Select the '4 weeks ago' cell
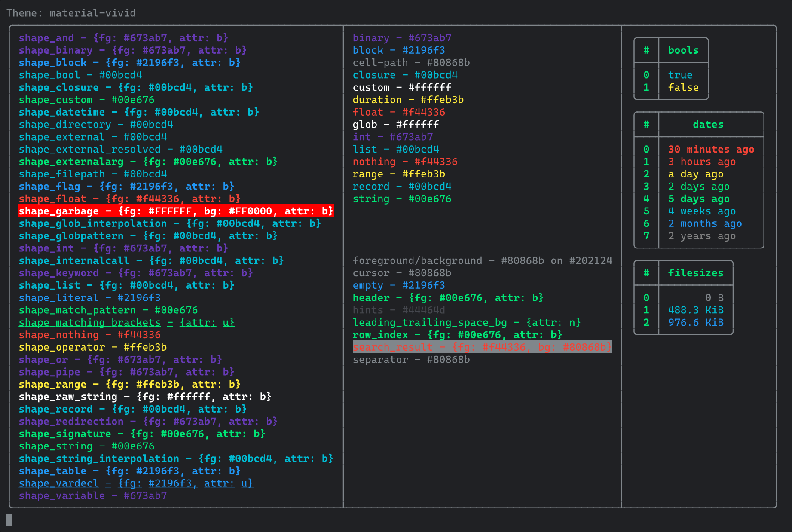792x532 pixels. point(702,211)
